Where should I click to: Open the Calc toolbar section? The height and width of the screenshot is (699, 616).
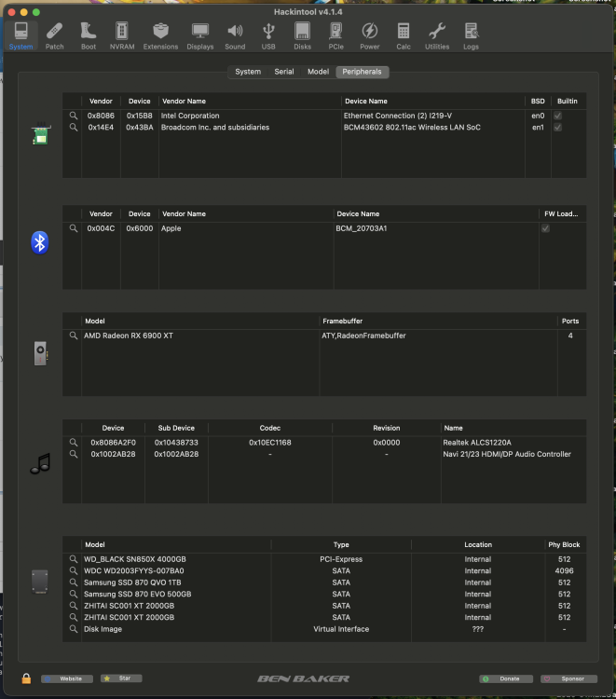[404, 36]
